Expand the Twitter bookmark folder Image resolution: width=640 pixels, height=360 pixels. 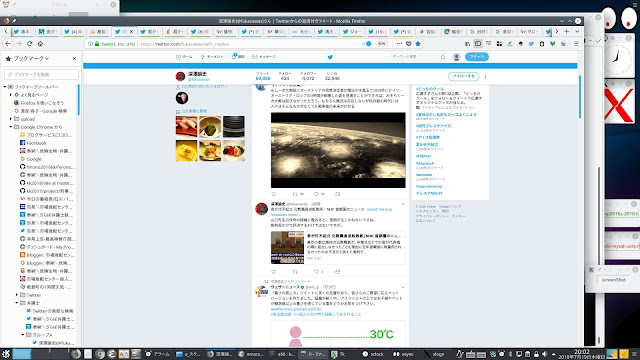17,295
